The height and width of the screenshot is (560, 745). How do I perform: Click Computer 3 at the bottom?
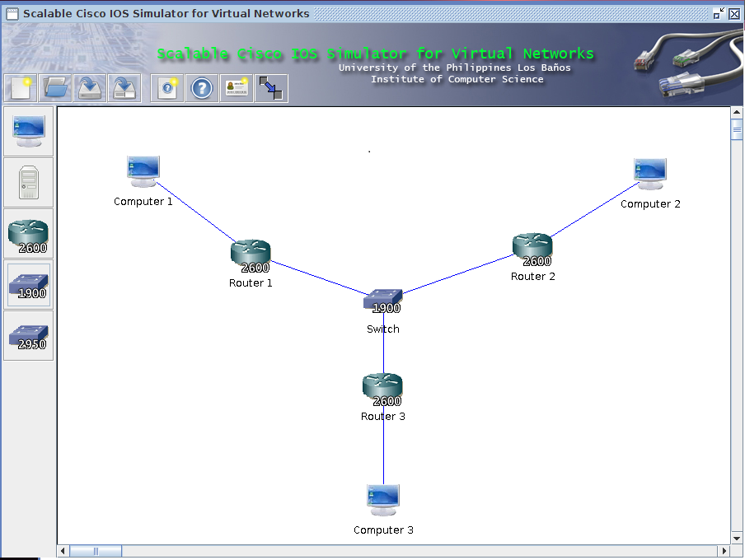click(383, 496)
